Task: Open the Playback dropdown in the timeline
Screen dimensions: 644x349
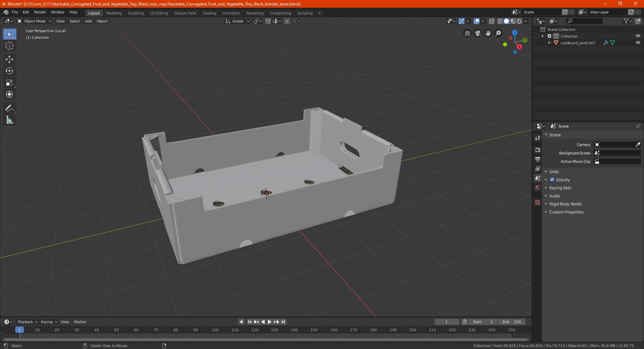Action: (x=27, y=322)
